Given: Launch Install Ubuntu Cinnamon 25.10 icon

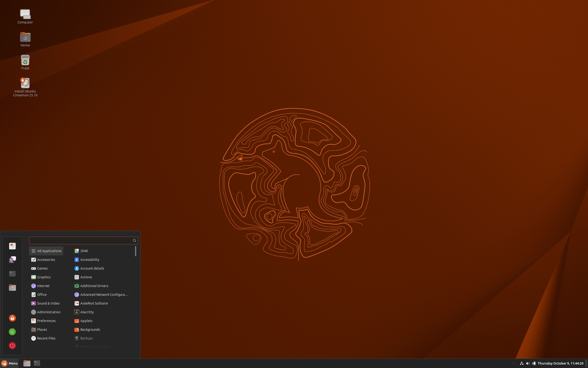Looking at the screenshot, I should [25, 87].
